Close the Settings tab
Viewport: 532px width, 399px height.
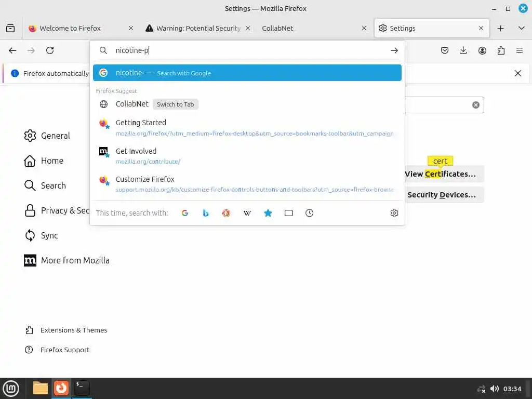point(481,28)
